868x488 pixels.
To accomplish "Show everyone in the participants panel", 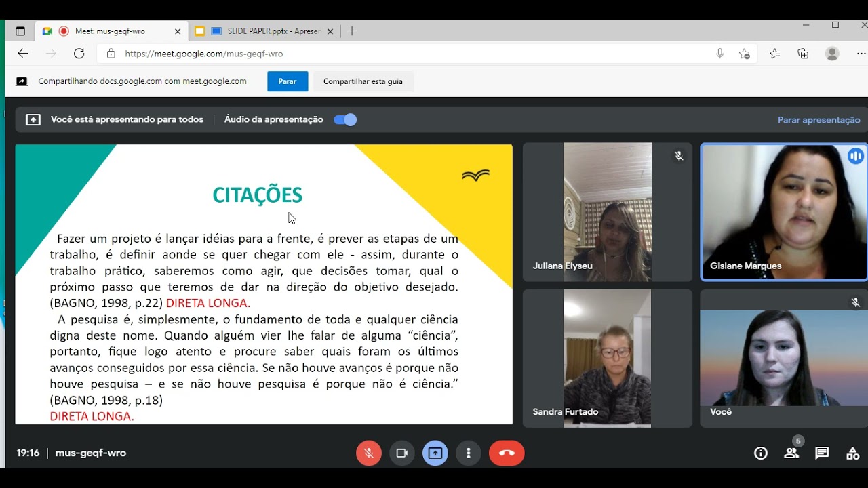I will tap(791, 453).
